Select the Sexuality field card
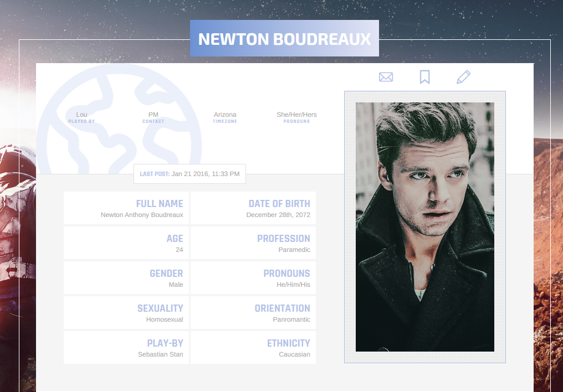 point(126,312)
